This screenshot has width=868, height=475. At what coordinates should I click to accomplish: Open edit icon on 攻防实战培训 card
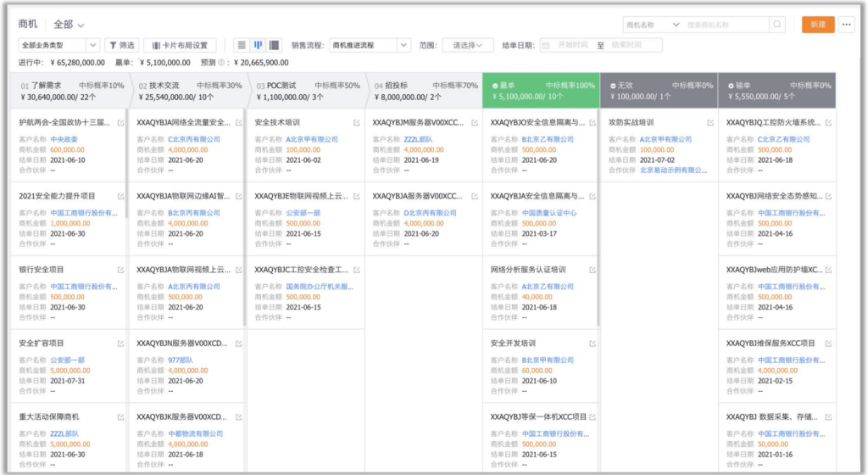click(710, 123)
